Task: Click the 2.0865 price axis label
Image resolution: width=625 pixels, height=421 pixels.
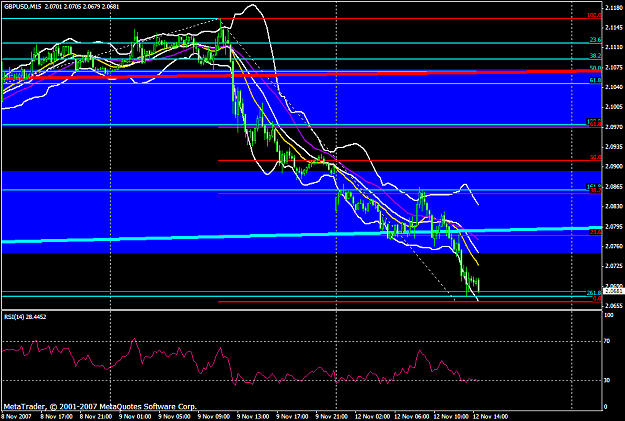Action: tap(612, 186)
